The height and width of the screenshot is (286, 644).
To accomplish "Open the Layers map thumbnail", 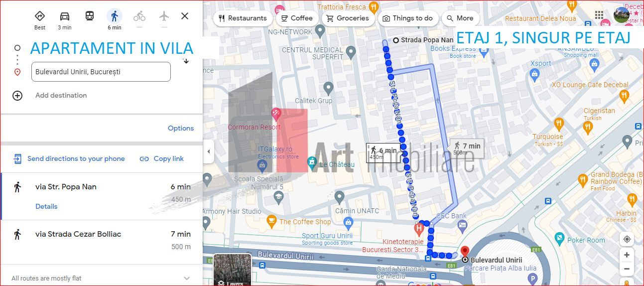I will (233, 271).
